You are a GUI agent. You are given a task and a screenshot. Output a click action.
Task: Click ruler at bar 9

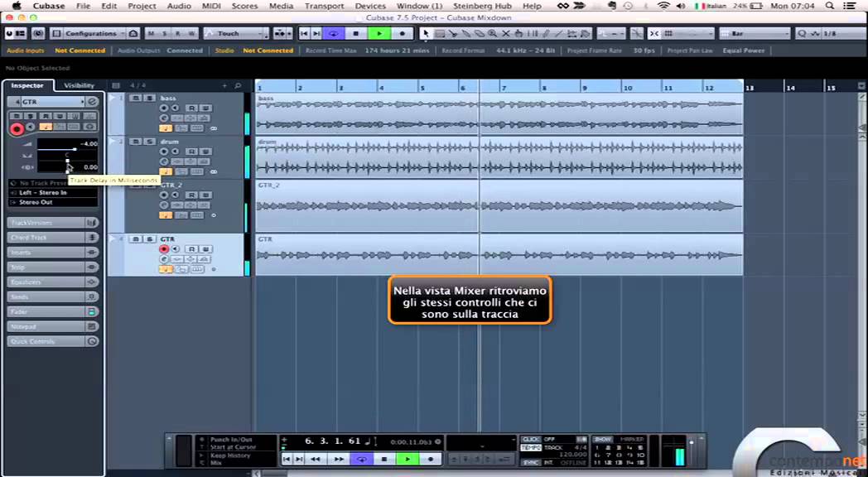point(585,88)
